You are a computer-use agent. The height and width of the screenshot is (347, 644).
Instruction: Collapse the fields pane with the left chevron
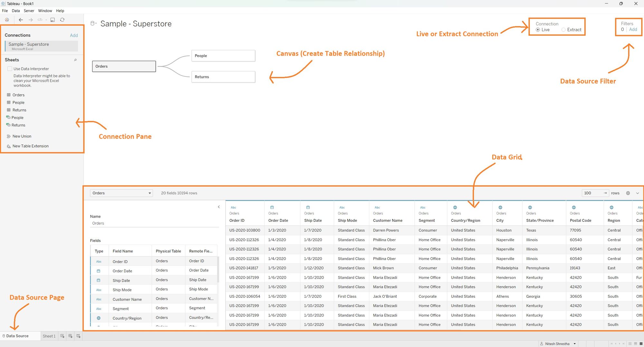pos(219,207)
